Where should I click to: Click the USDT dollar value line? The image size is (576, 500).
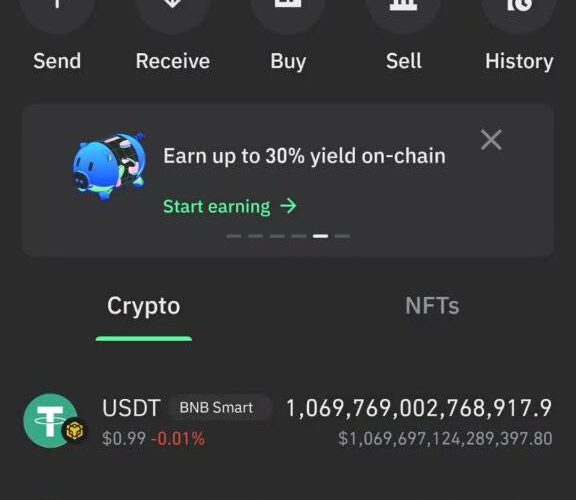[445, 439]
